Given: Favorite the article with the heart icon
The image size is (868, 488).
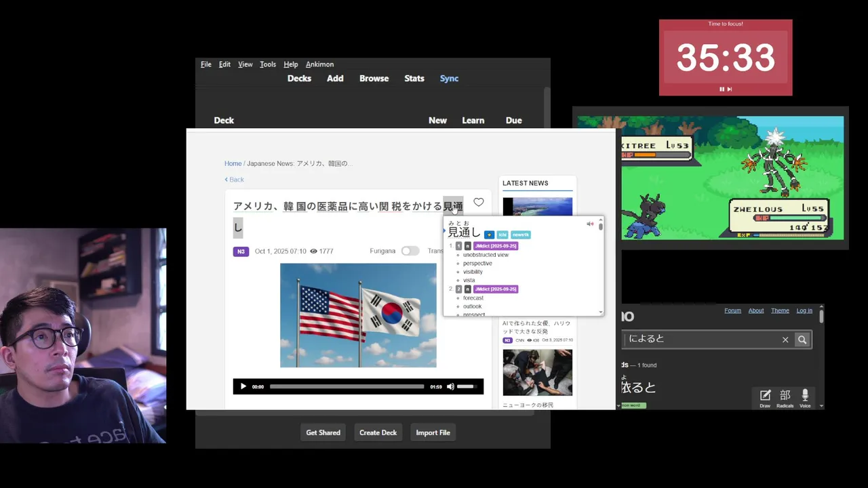Looking at the screenshot, I should (x=479, y=202).
